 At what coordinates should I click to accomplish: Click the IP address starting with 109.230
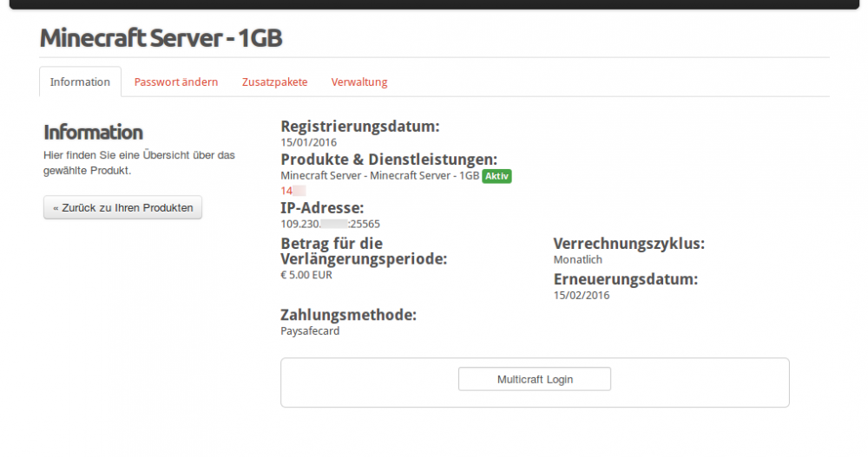pyautogui.click(x=330, y=224)
